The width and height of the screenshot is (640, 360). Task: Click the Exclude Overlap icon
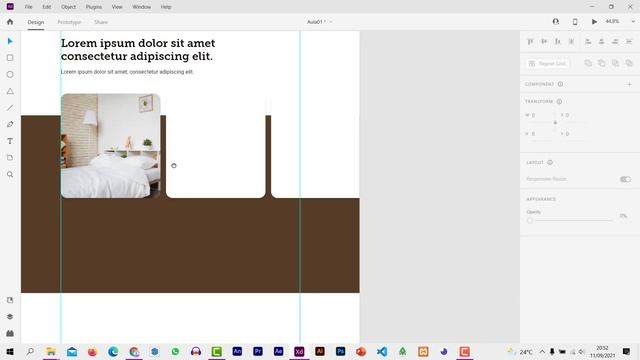[629, 63]
